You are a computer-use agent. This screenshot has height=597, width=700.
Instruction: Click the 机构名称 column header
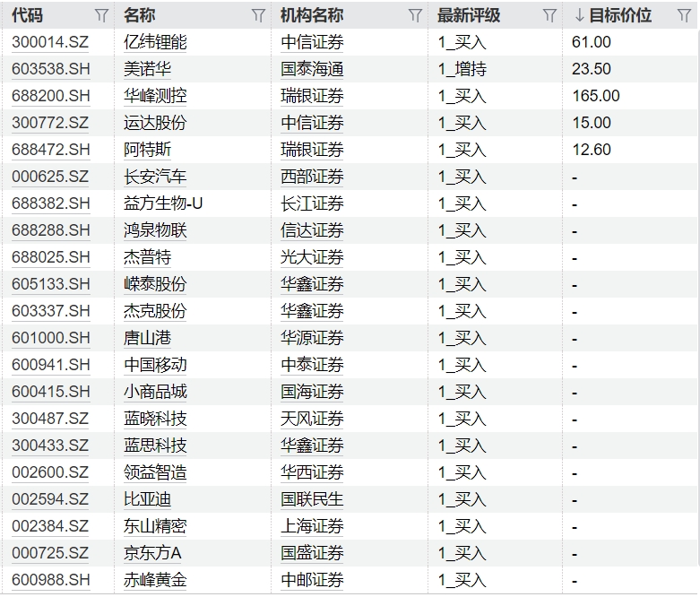312,15
